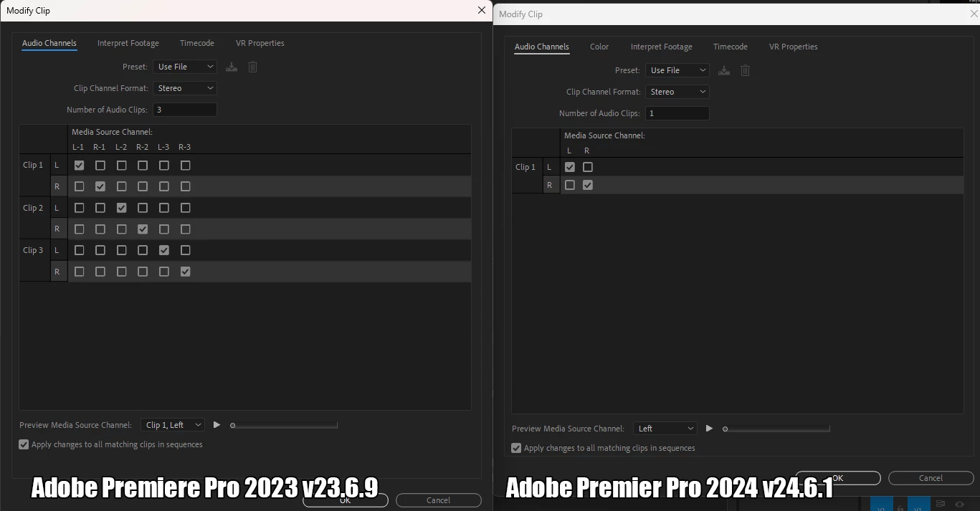Uncheck Clip 3 R row R-3 checkbox (2023)
Screen dimensions: 980x511
point(186,272)
